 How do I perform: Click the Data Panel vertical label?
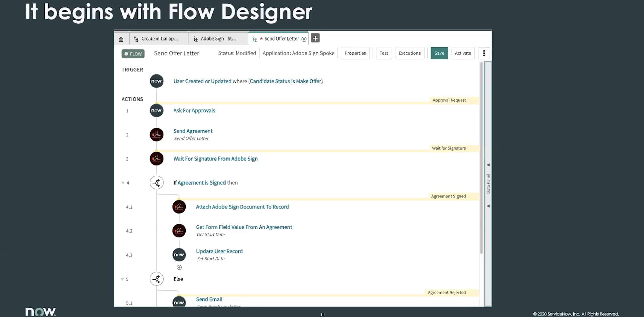(x=488, y=184)
